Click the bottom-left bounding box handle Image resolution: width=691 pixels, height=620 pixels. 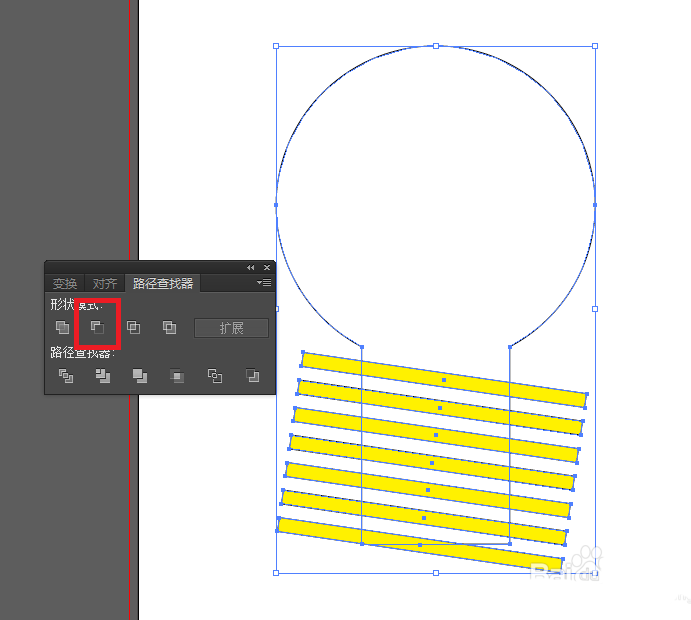coord(276,573)
